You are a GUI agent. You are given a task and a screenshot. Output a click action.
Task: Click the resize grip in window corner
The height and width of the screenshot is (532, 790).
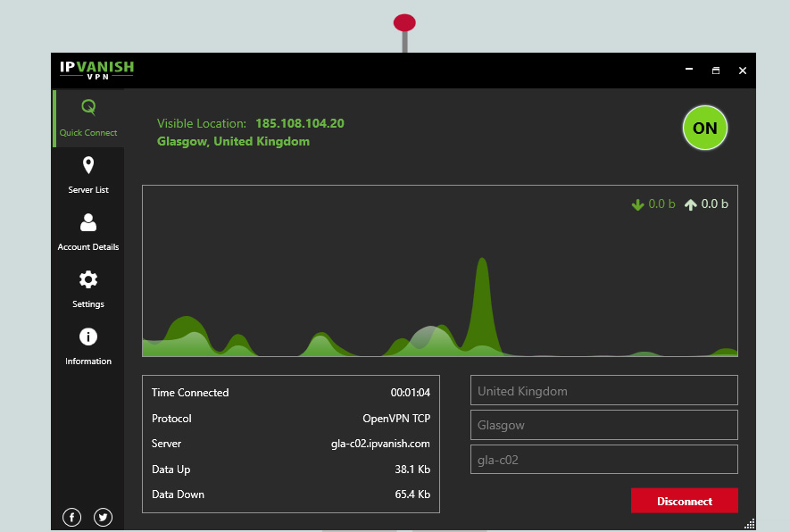pyautogui.click(x=750, y=524)
